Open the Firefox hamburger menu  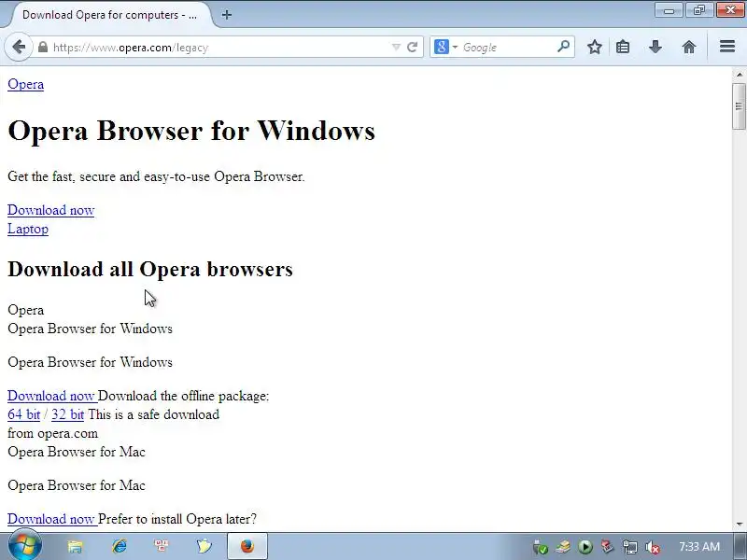click(x=727, y=47)
